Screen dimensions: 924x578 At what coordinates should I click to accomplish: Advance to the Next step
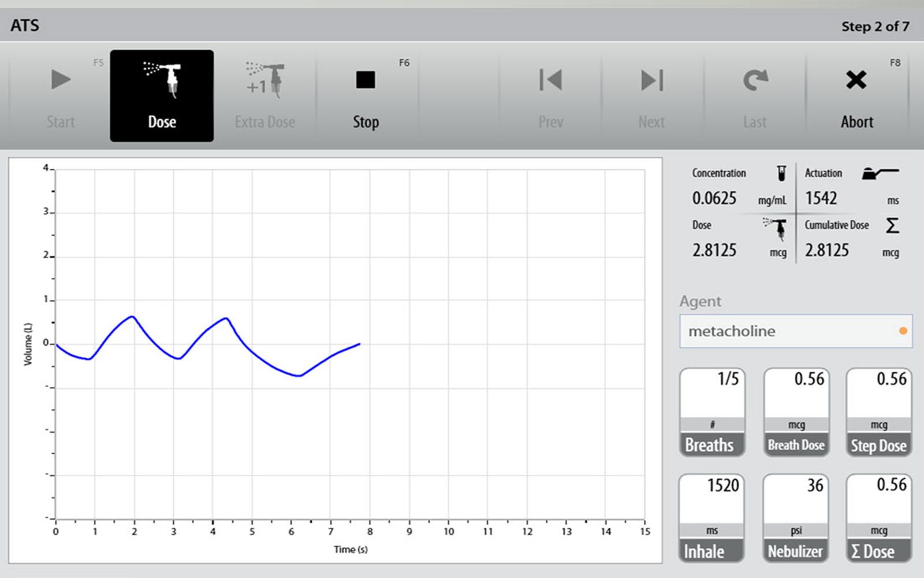651,80
